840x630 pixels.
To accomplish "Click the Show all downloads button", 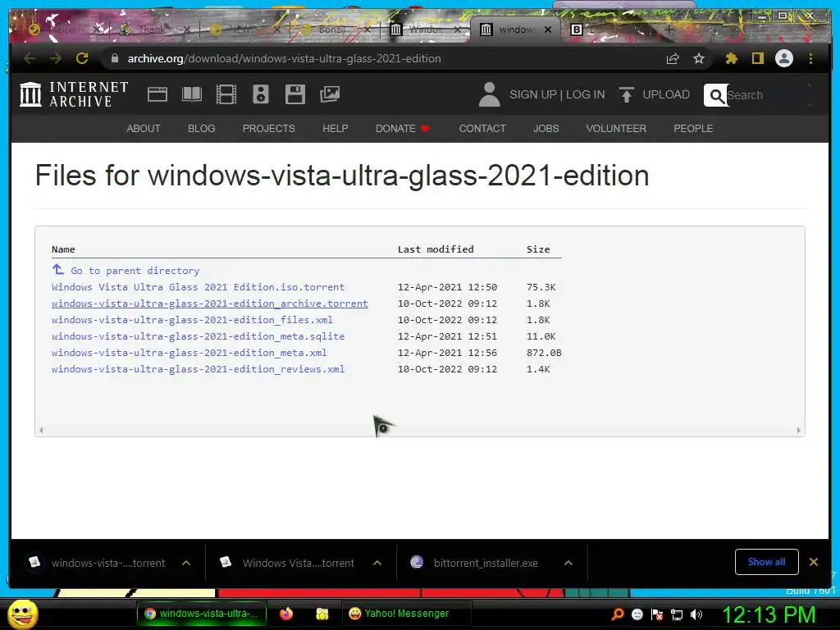I will 767,562.
